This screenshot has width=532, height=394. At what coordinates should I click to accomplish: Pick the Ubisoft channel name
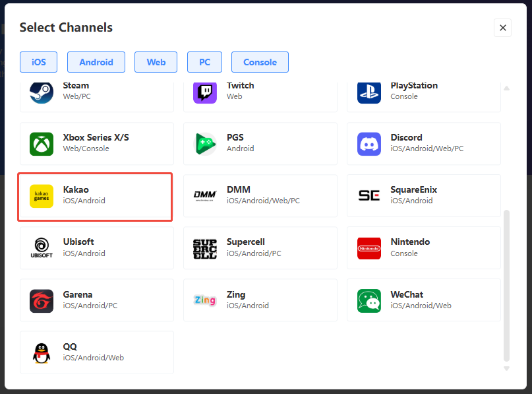[x=78, y=242]
